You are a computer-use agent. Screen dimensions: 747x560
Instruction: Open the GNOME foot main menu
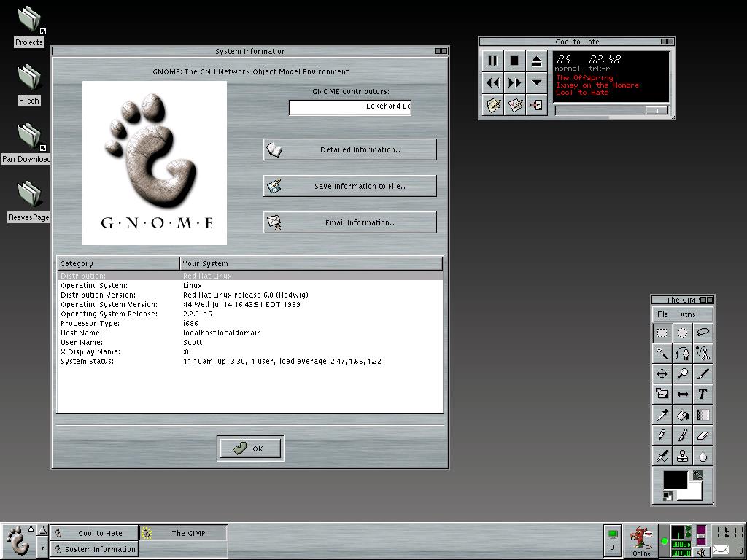tap(18, 540)
